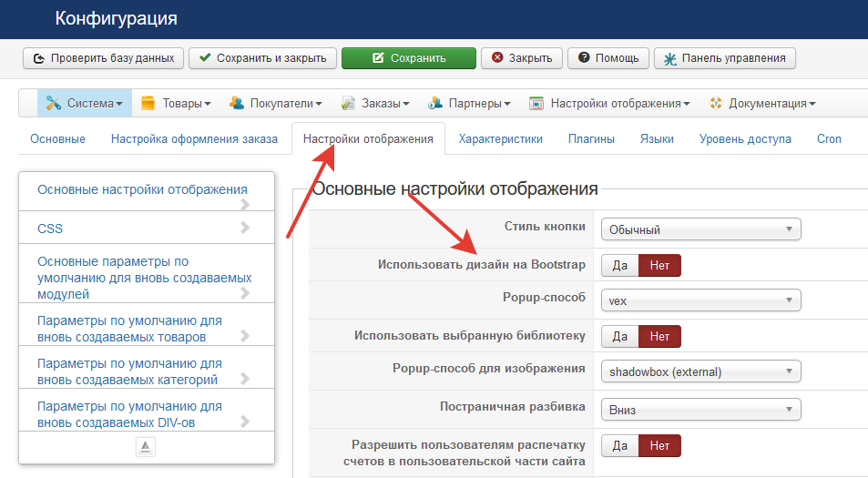Select Нет for Использовать выбранную библиотеку
868x478 pixels.
pyautogui.click(x=659, y=336)
